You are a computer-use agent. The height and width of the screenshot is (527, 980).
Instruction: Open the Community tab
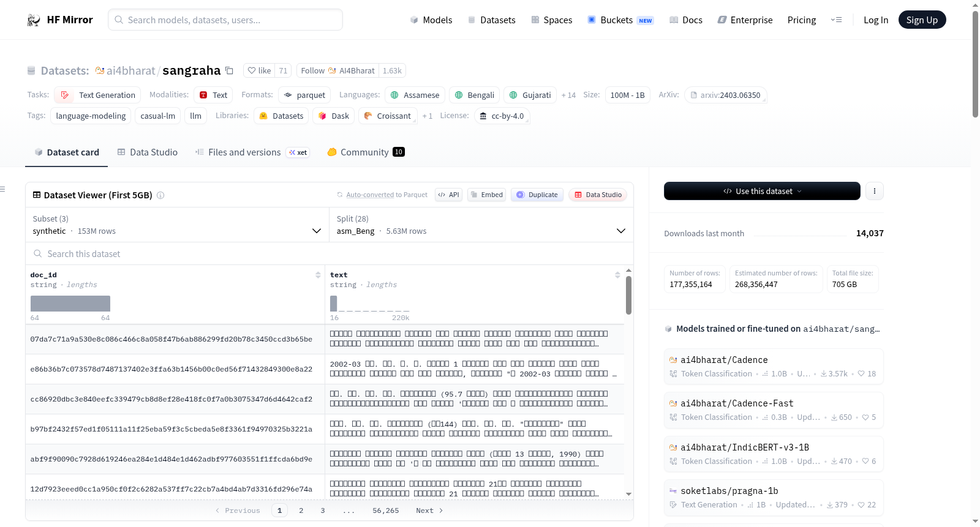pyautogui.click(x=366, y=152)
